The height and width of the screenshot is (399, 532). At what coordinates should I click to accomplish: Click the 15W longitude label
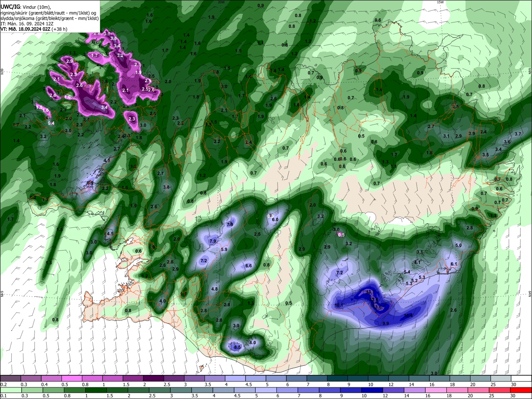(440, 2)
